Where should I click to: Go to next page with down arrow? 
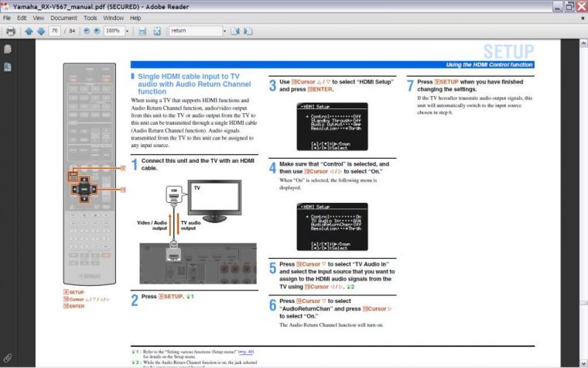(x=41, y=31)
